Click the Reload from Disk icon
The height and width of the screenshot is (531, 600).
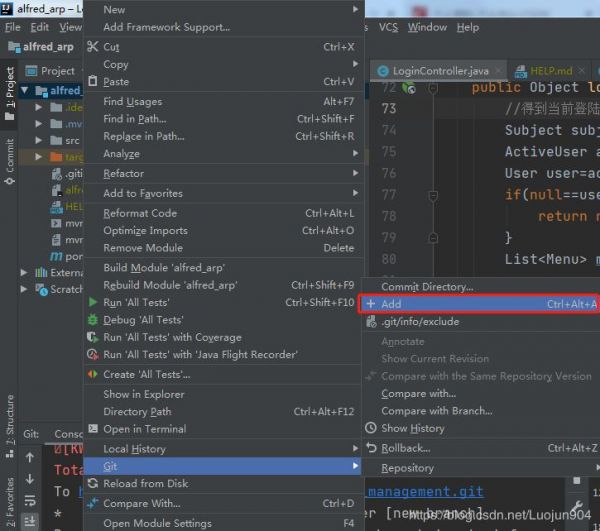(93, 483)
